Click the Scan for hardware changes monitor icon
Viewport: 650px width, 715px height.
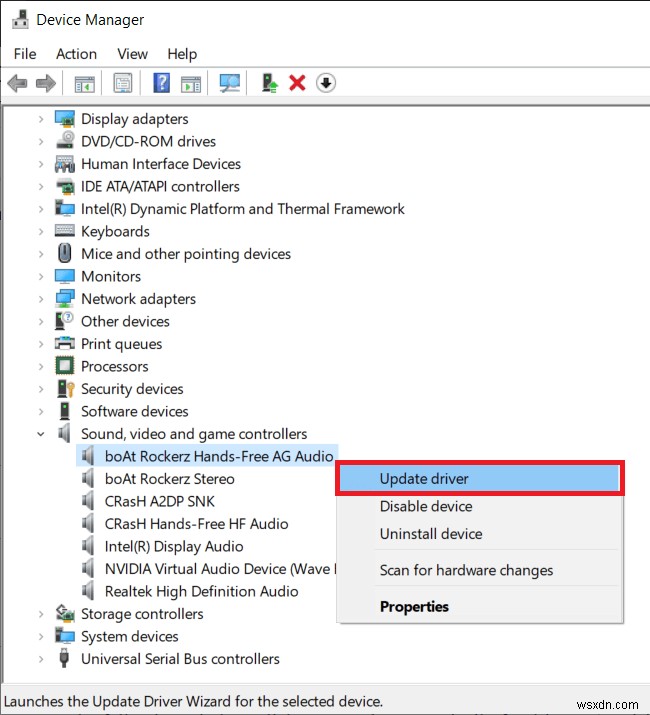[229, 83]
